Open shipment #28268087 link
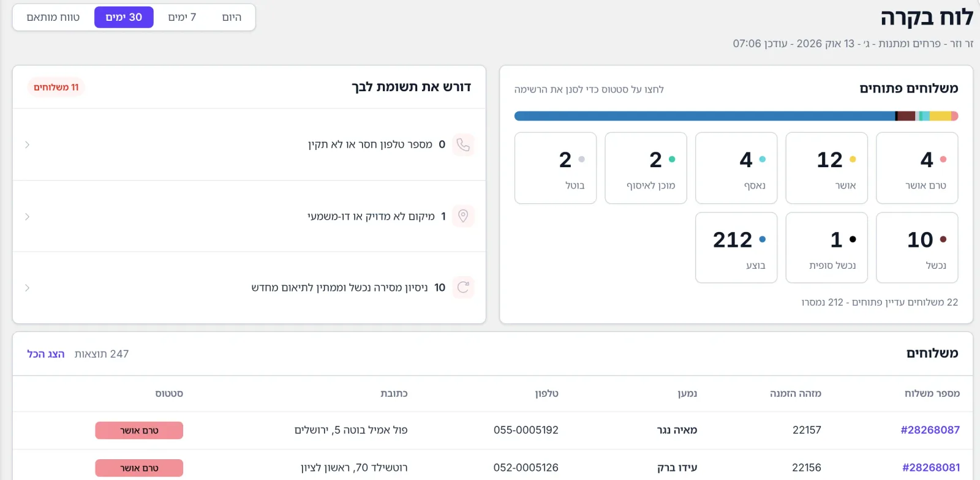The height and width of the screenshot is (480, 980). click(x=930, y=430)
